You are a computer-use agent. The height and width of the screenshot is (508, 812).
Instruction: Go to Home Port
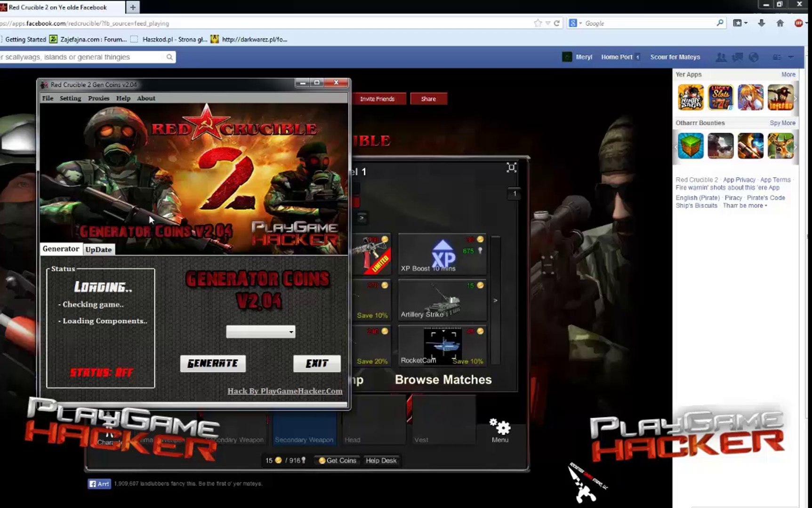click(x=617, y=57)
